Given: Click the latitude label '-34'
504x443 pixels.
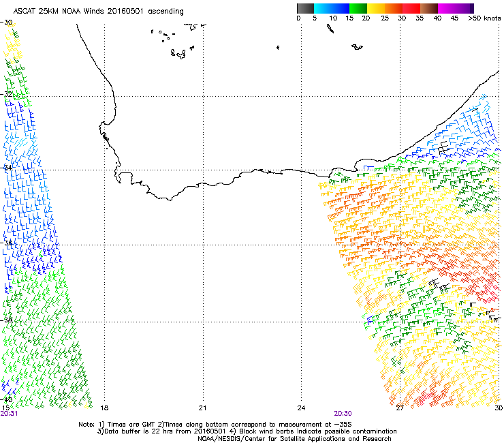Looking at the screenshot, I should (x=6, y=168).
